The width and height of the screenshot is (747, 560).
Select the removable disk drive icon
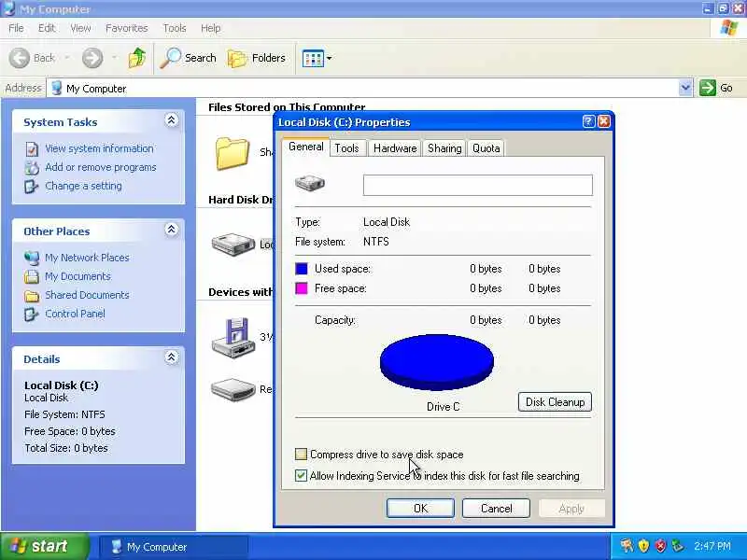click(233, 389)
